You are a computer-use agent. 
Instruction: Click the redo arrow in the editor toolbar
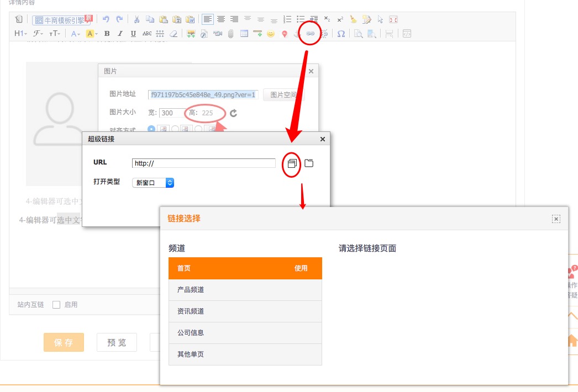tap(119, 19)
